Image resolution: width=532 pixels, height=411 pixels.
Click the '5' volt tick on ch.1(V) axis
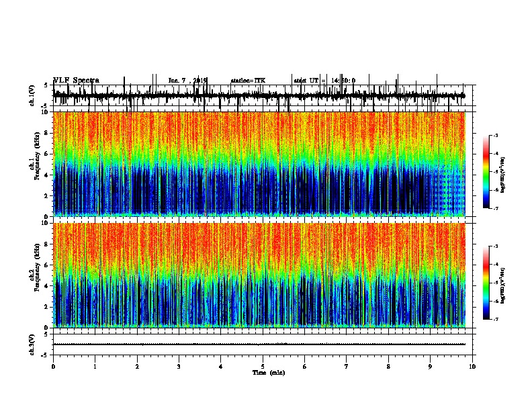tap(46, 85)
